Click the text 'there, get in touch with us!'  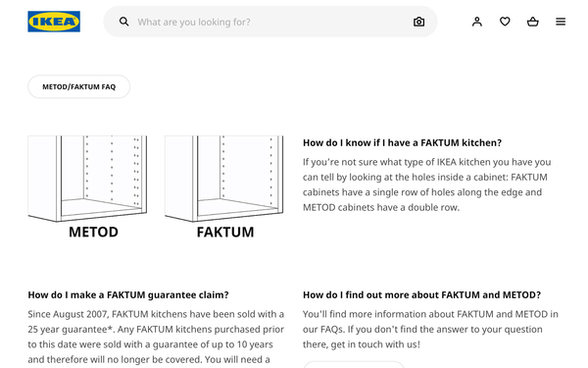tap(362, 344)
